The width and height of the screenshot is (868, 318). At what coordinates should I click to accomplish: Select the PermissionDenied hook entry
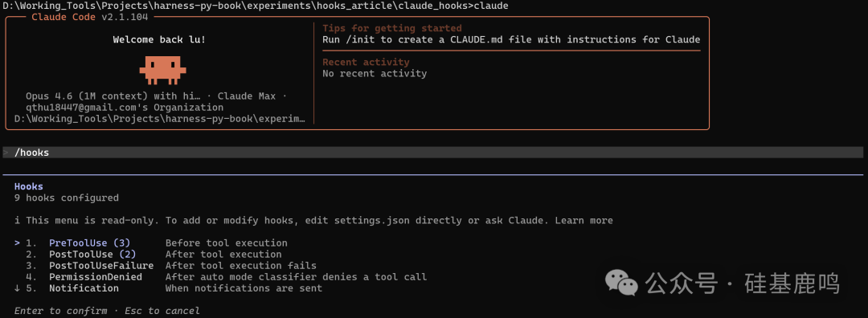[x=95, y=277]
